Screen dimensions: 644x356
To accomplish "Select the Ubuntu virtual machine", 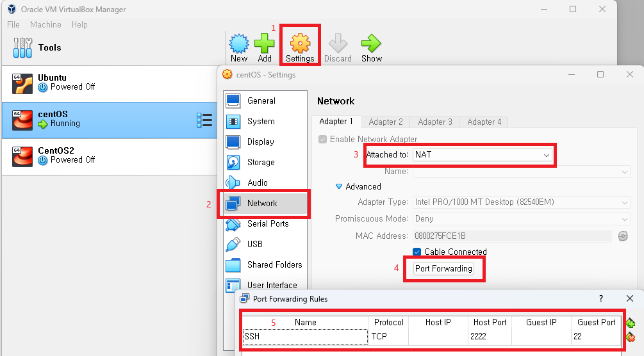I will 110,84.
